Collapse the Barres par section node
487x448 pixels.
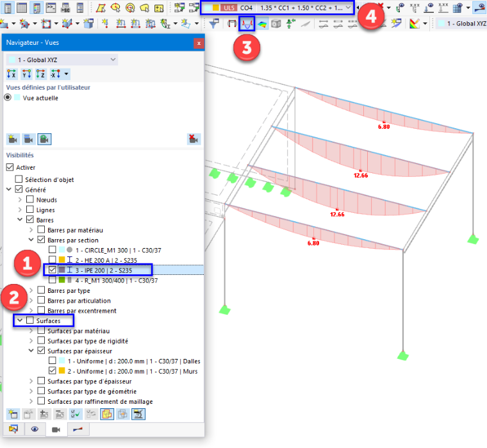[x=31, y=240]
